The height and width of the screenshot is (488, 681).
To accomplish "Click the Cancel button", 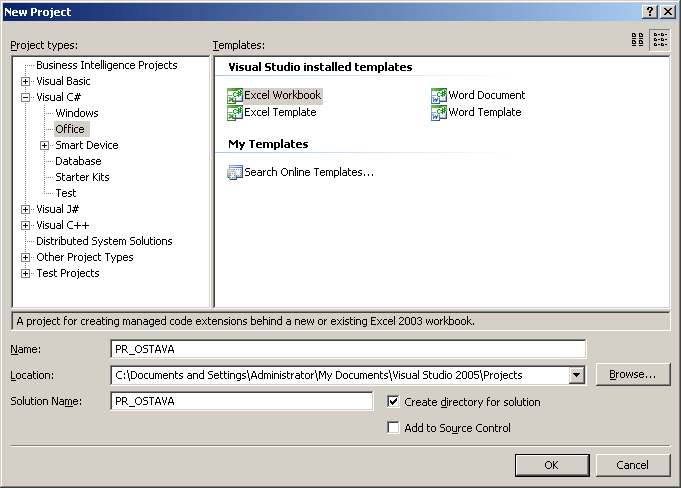I will point(632,465).
